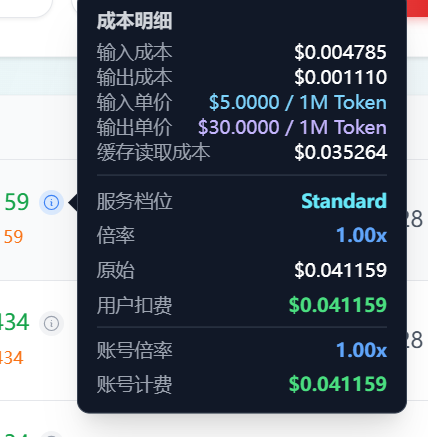Click the 用户扣费 $0.041159 value
Screen dimensions: 428x437
338,305
